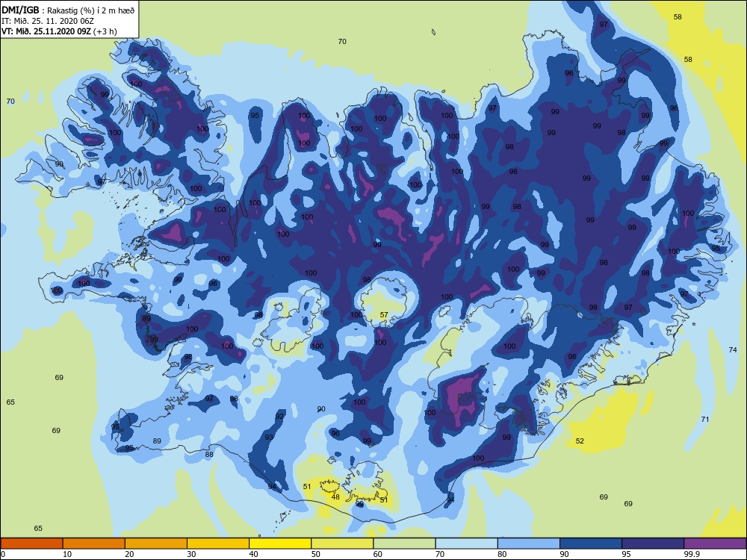Click the 'VT: Mið. 25.11.2020 09Z (+3 h)' line
The width and height of the screenshot is (747, 560).
(x=59, y=31)
